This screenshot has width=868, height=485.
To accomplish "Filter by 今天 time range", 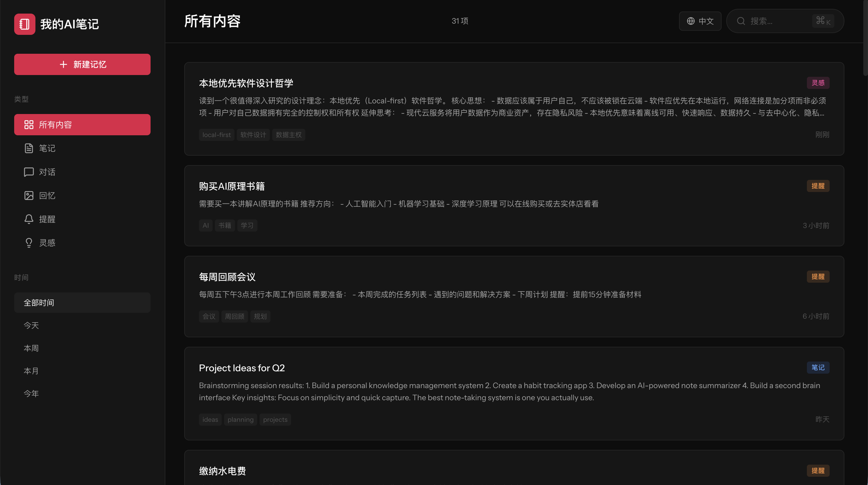I will (31, 325).
